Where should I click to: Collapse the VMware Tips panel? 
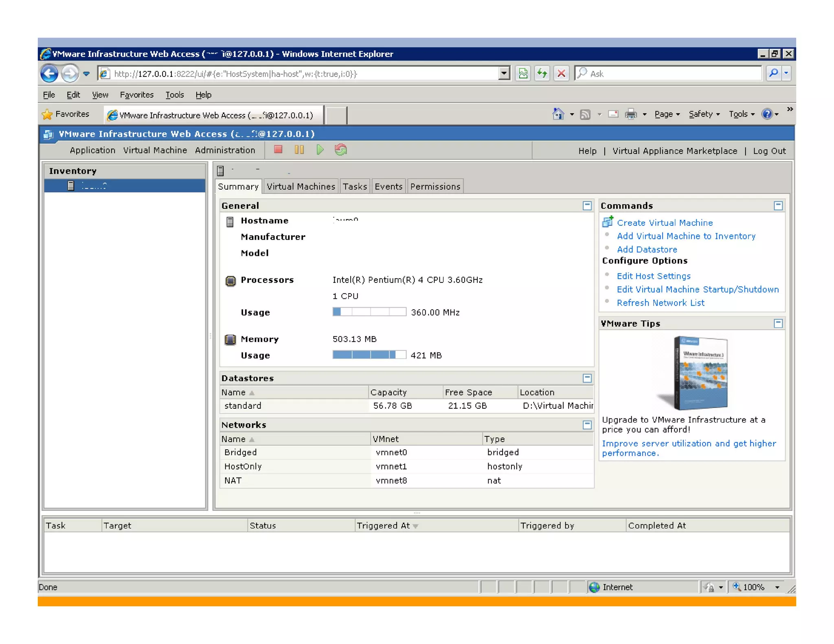point(778,323)
